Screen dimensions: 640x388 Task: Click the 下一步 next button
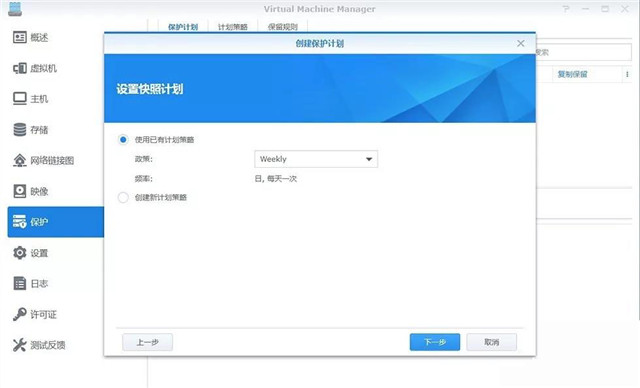point(435,342)
